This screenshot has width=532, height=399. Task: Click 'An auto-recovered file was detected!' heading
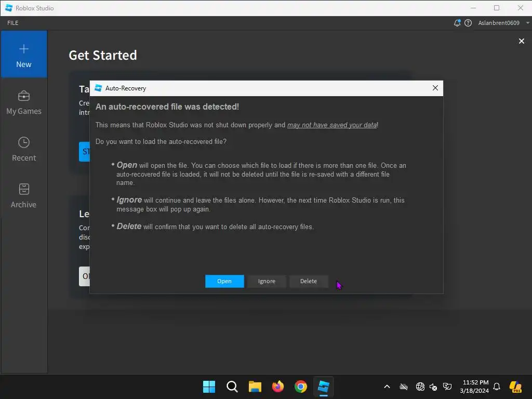167,107
